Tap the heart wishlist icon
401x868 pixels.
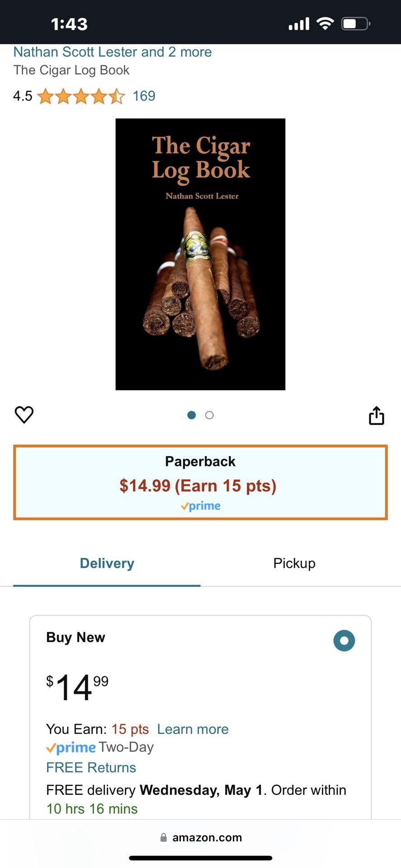(x=24, y=415)
